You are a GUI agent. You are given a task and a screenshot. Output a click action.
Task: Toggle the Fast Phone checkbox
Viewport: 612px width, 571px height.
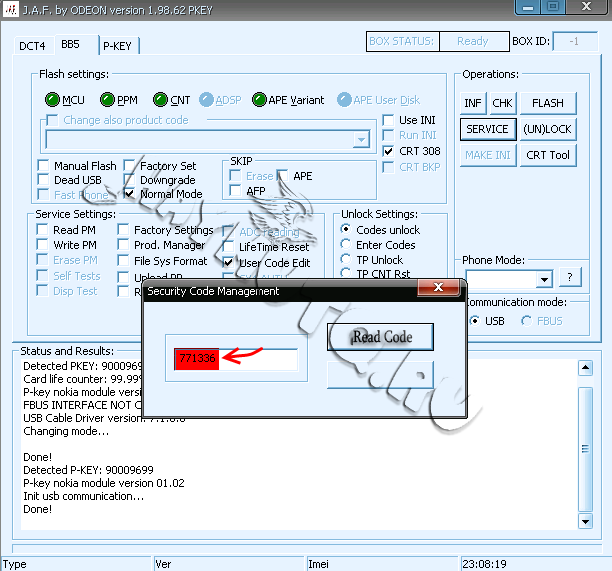tap(43, 194)
